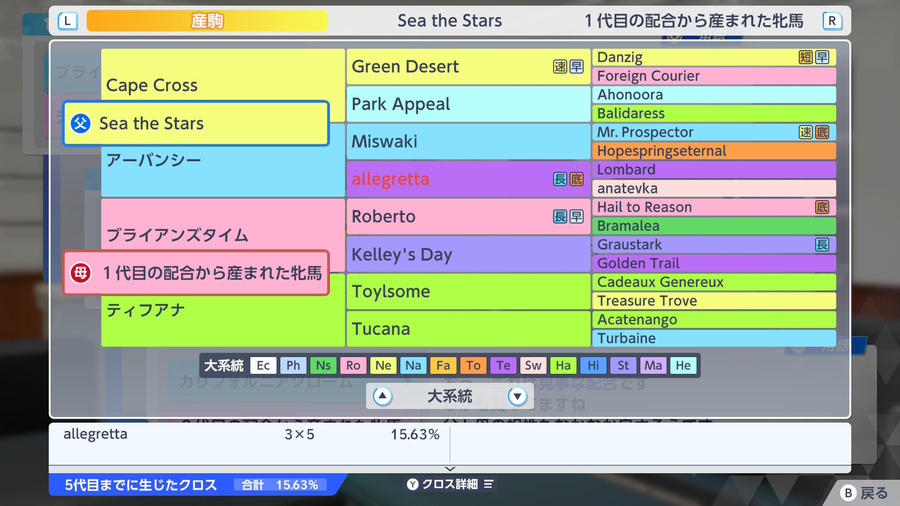Screen dimensions: 900x506
Task: Click the 短 factor icon on Danzig
Action: click(x=805, y=57)
